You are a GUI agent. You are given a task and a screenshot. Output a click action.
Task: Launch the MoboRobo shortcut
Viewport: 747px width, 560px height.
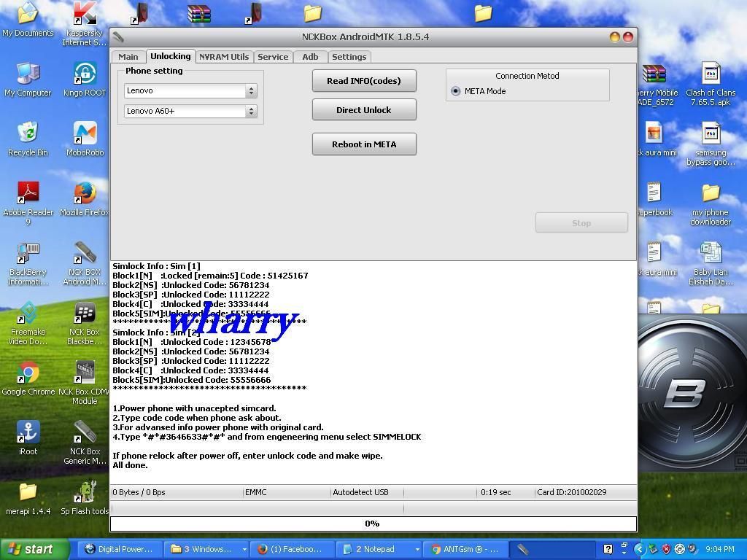tap(85, 139)
